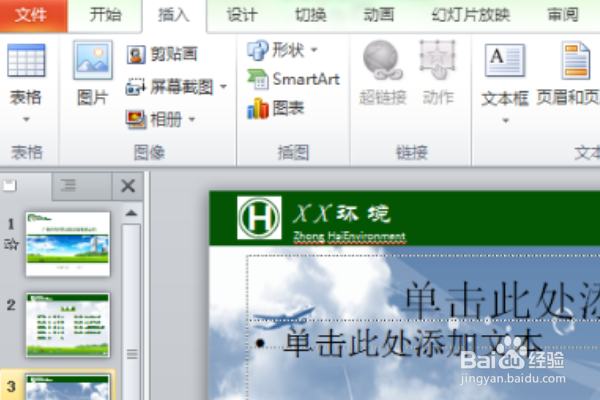The width and height of the screenshot is (600, 400).
Task: Select slide 3 thumbnail
Action: [x=68, y=387]
